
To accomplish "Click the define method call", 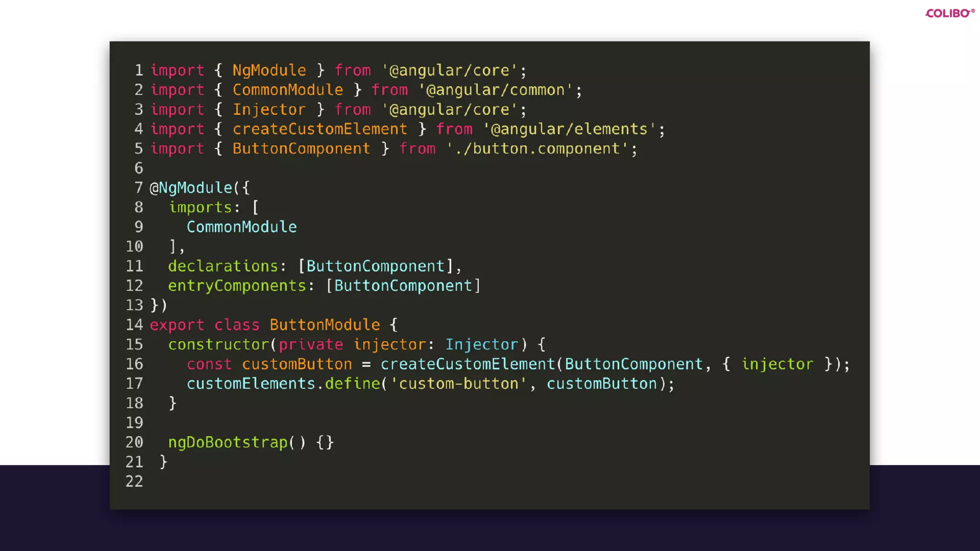I will point(352,384).
